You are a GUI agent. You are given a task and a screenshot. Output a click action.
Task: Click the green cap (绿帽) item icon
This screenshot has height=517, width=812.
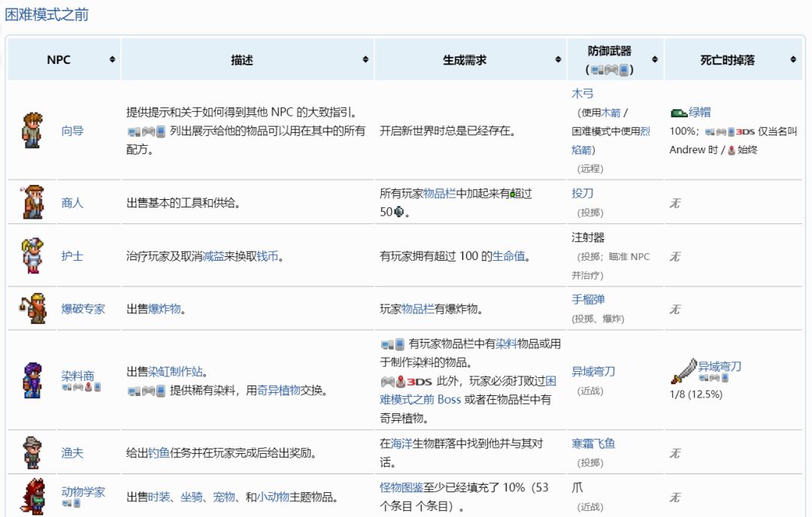(x=678, y=113)
